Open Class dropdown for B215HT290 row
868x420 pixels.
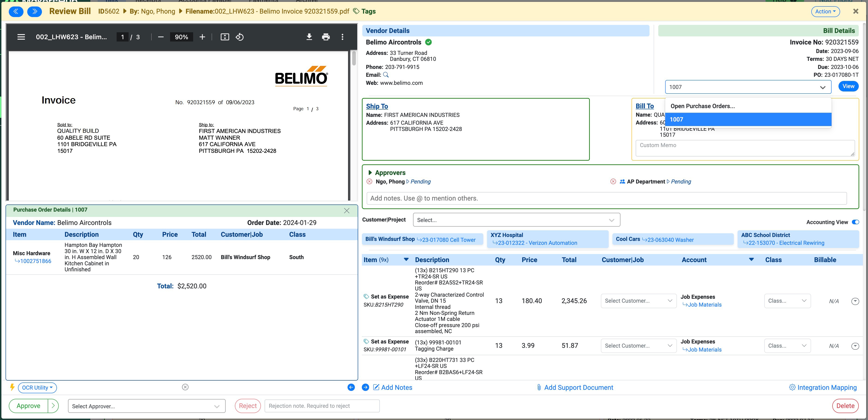tap(787, 301)
